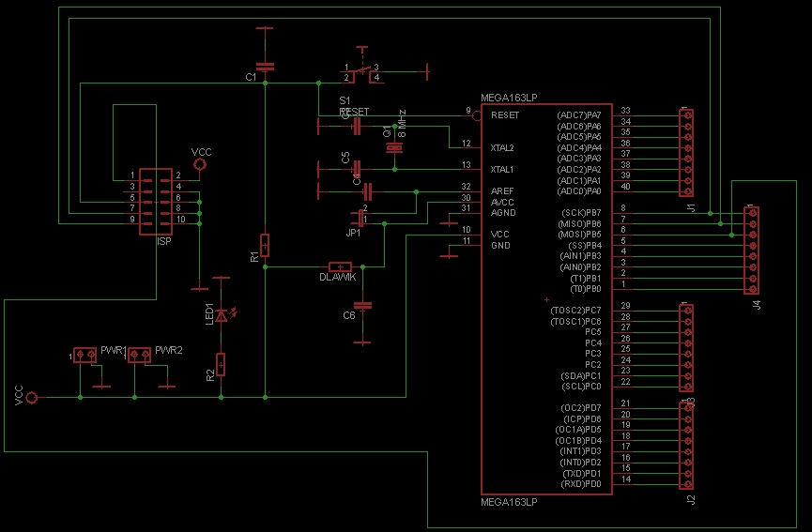The width and height of the screenshot is (812, 532).
Task: Select the J2 pin header on port D
Action: pyautogui.click(x=686, y=446)
